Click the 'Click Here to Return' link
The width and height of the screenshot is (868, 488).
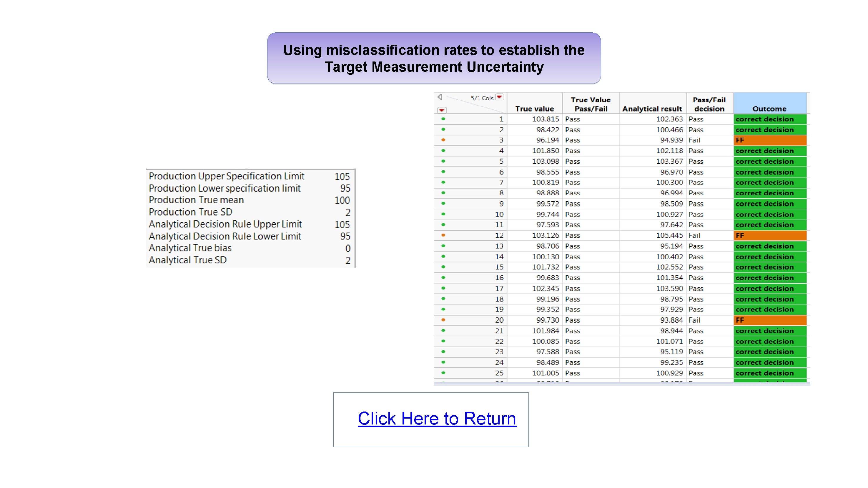point(437,419)
